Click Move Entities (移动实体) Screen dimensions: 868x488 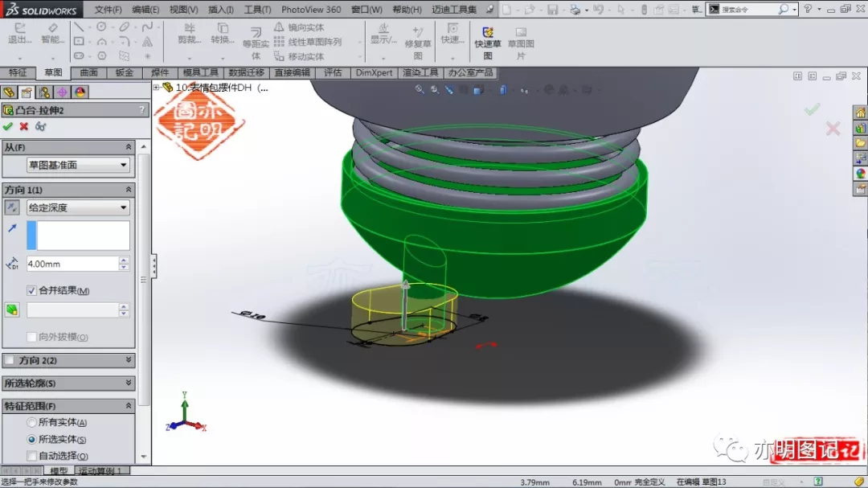coord(300,56)
